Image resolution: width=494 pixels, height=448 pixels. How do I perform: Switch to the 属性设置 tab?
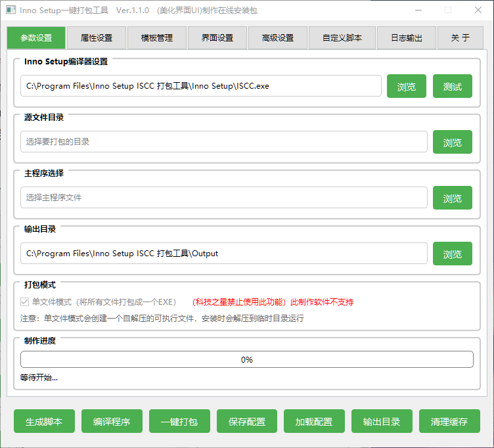click(x=96, y=38)
